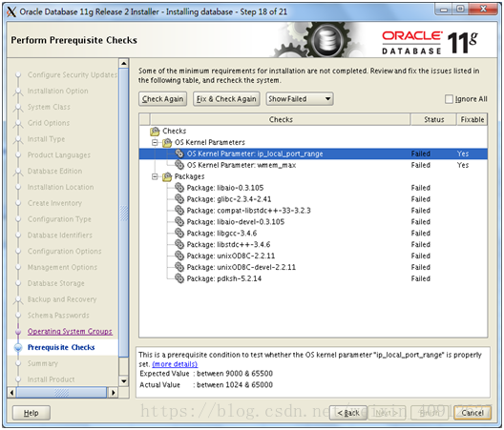Click the X application icon in title bar
Viewport: 504px width, 430px height.
tap(11, 11)
